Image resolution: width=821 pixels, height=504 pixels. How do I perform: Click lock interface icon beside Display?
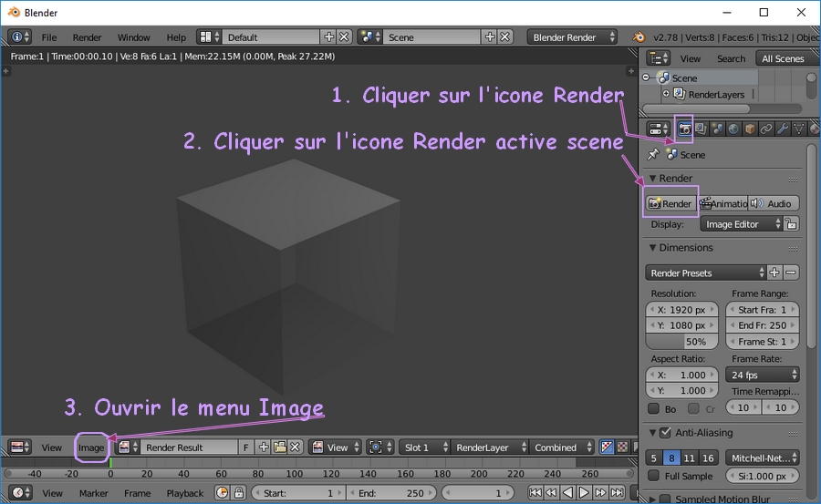pos(791,224)
